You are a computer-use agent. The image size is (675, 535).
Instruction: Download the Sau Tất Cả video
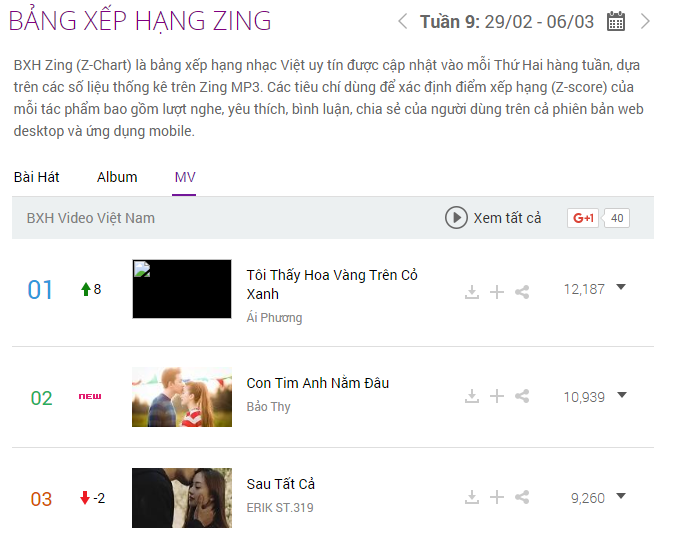point(472,497)
